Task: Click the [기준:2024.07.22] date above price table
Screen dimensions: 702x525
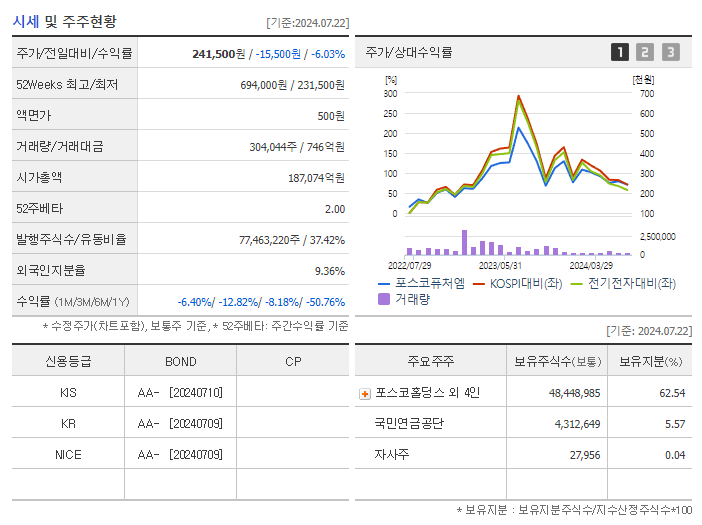Action: (x=308, y=23)
